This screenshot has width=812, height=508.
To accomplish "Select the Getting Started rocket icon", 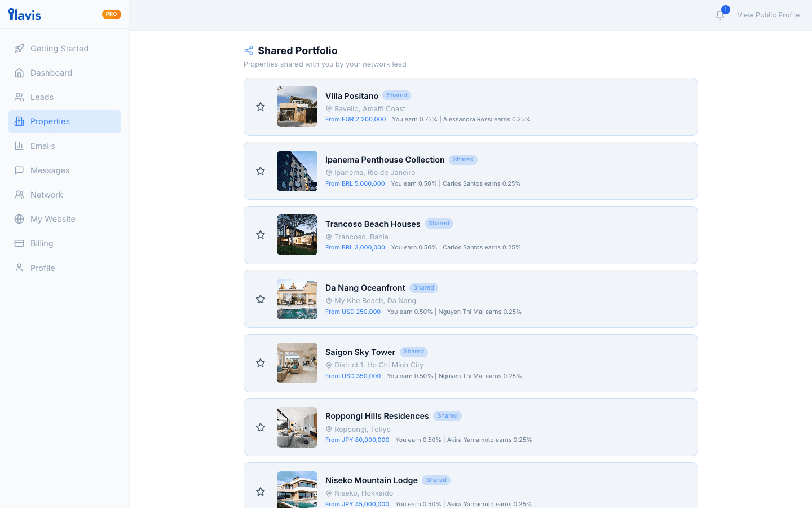I will (20, 48).
